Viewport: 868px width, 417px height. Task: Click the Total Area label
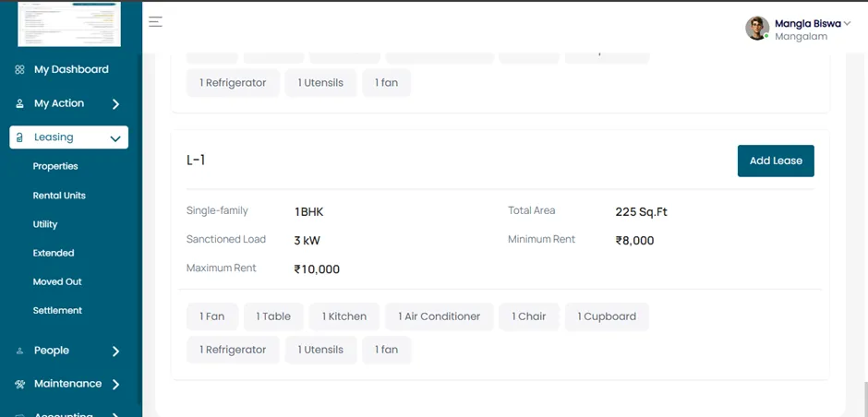click(x=532, y=210)
